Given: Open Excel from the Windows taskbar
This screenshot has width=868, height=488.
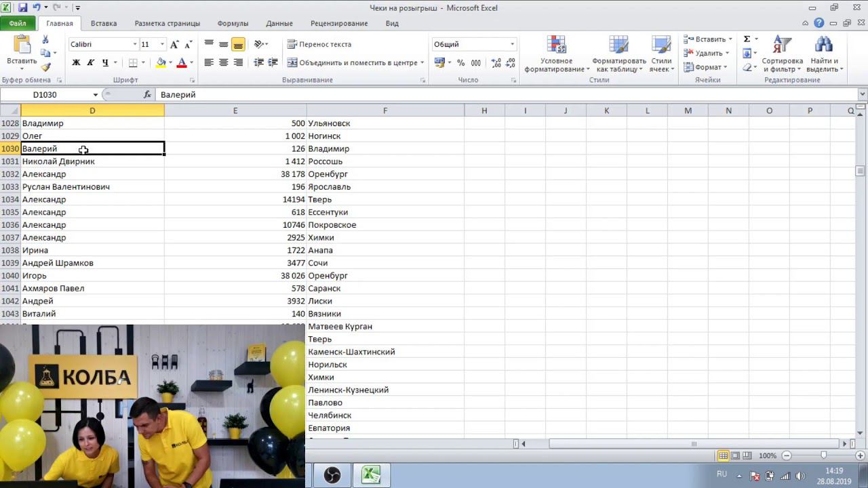Looking at the screenshot, I should click(371, 474).
